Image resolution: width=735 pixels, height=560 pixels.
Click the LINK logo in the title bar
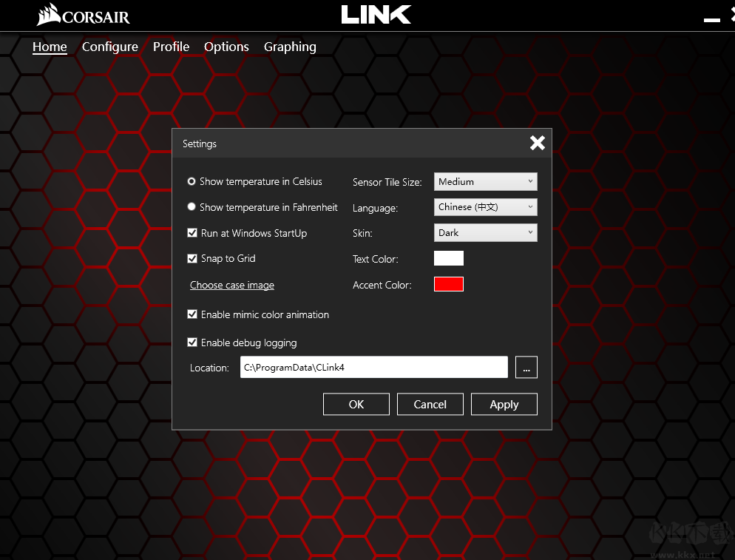pyautogui.click(x=376, y=14)
